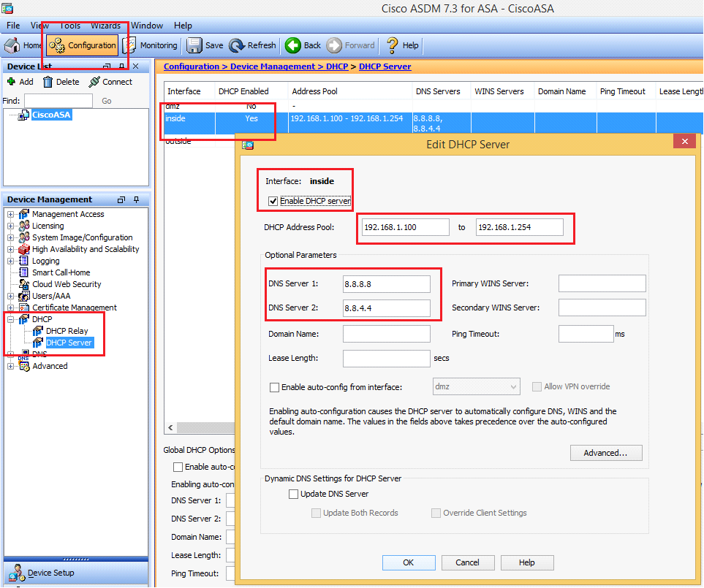Open the Advanced... DHCP options
Screen dimensions: 704x588
pyautogui.click(x=606, y=453)
